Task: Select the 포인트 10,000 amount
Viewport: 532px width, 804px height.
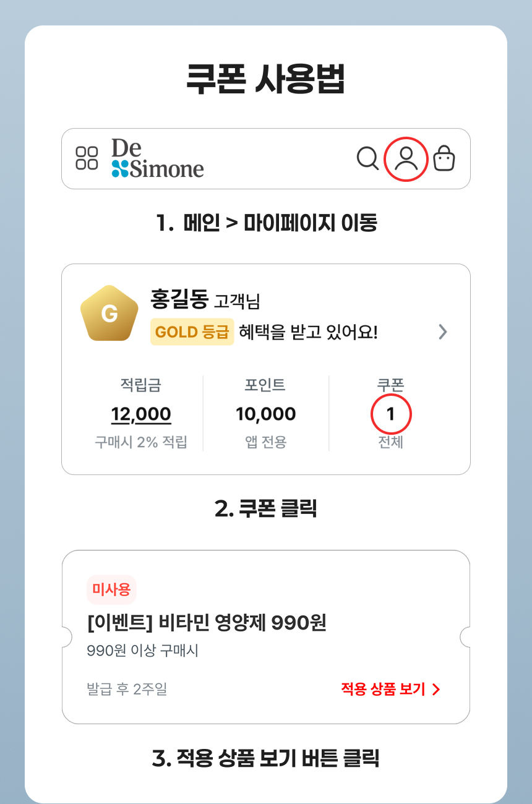Action: pyautogui.click(x=266, y=414)
